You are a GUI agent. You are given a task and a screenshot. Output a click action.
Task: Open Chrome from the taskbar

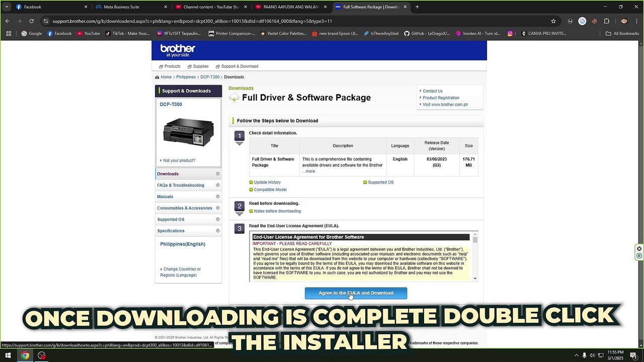(x=25, y=355)
